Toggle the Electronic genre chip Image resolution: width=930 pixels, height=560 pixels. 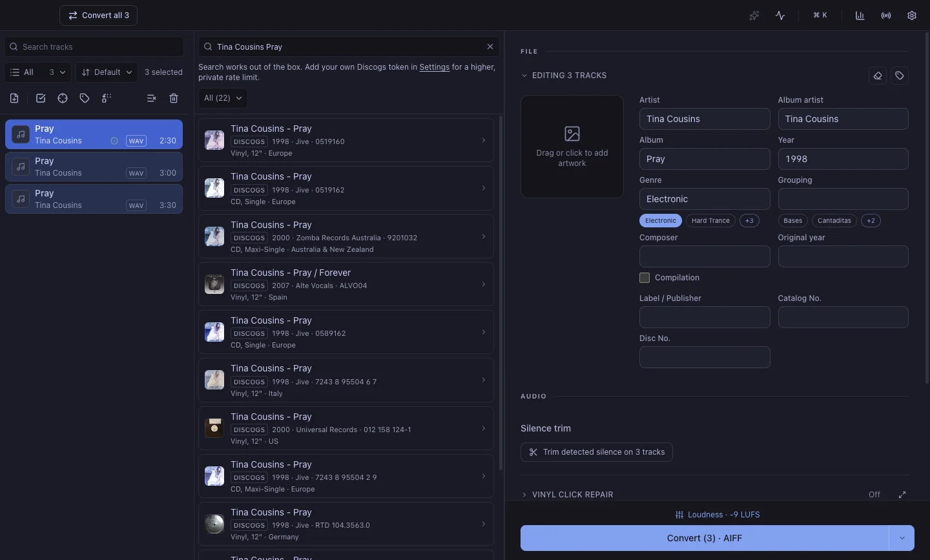click(661, 221)
